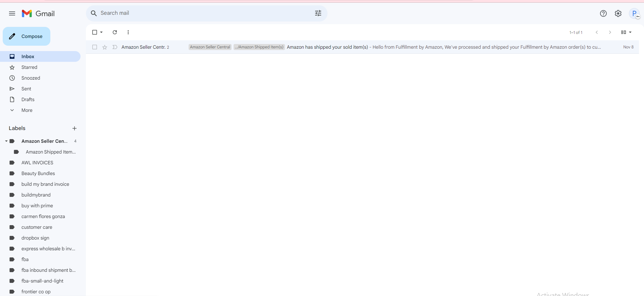This screenshot has width=644, height=296.
Task: Show search options filter icon
Action: pos(318,13)
